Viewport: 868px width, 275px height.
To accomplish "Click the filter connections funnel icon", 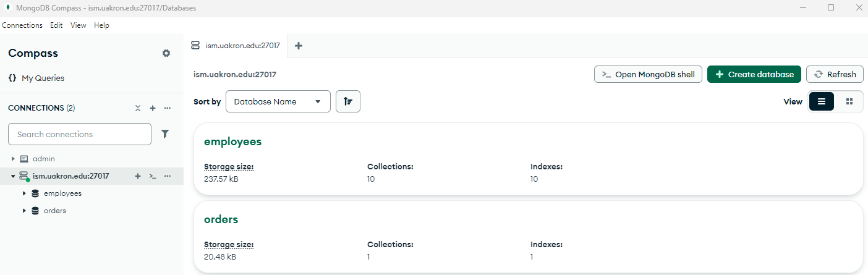I will [x=165, y=134].
